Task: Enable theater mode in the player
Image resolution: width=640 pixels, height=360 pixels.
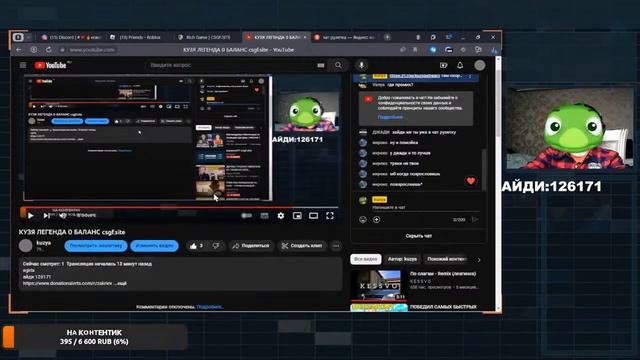Action: [x=313, y=216]
